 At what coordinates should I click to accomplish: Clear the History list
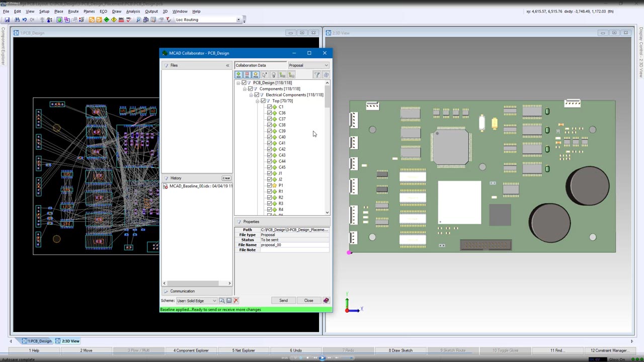[x=226, y=178]
